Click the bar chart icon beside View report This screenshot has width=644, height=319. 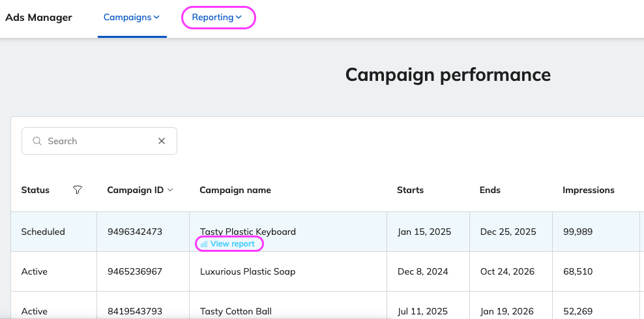pos(204,244)
